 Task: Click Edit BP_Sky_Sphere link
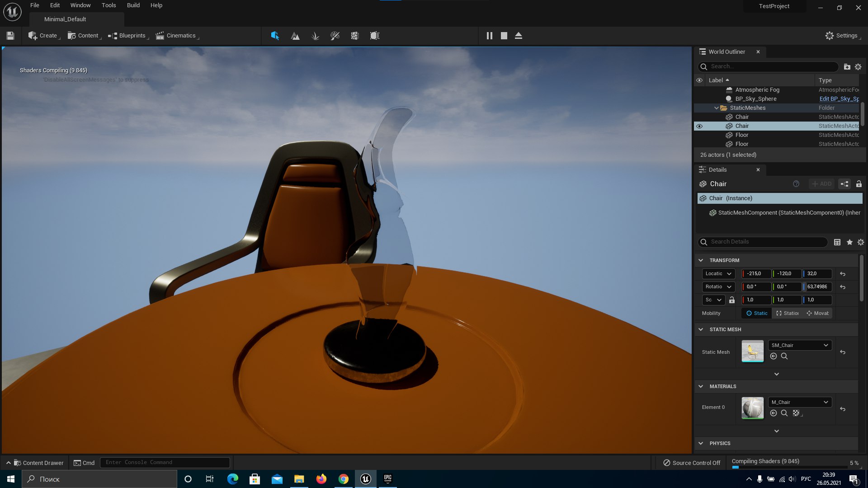click(x=839, y=99)
